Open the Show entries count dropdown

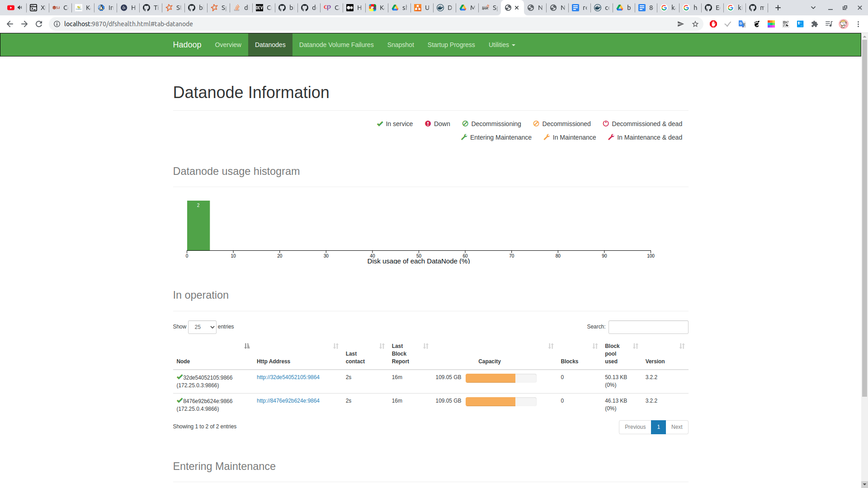point(202,327)
